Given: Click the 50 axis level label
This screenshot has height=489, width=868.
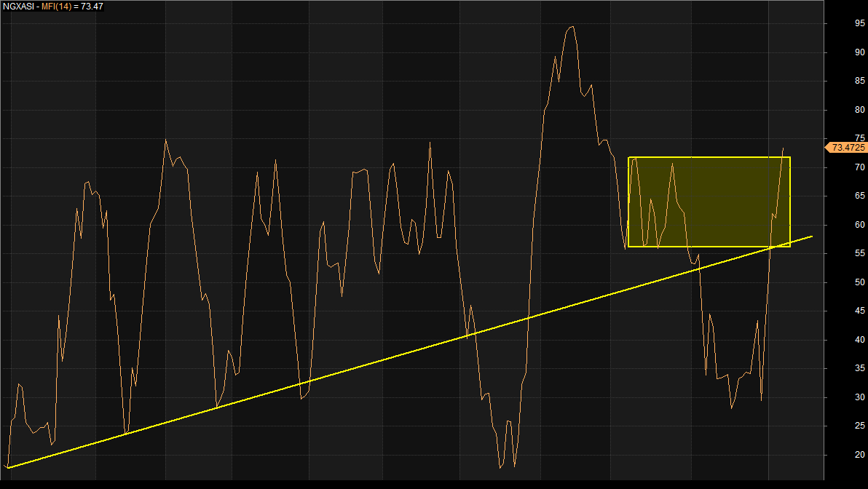Looking at the screenshot, I should [860, 282].
